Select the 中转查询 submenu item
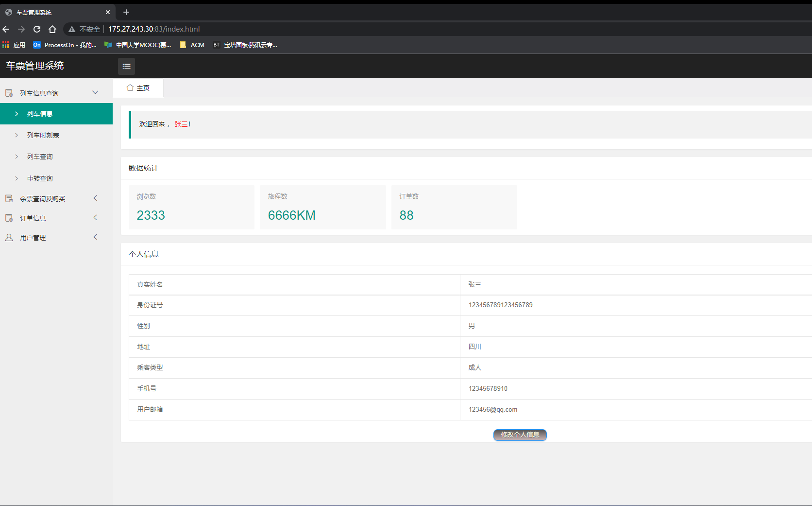812x506 pixels. (x=56, y=178)
